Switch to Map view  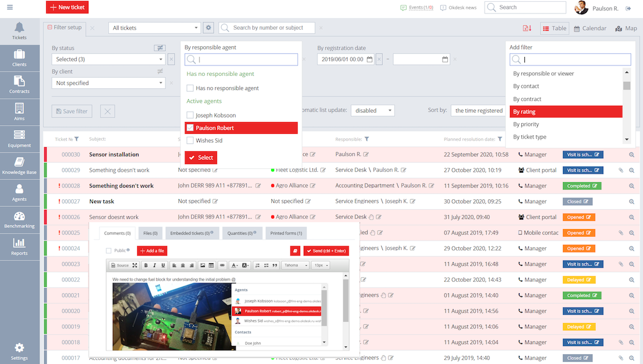coord(626,28)
